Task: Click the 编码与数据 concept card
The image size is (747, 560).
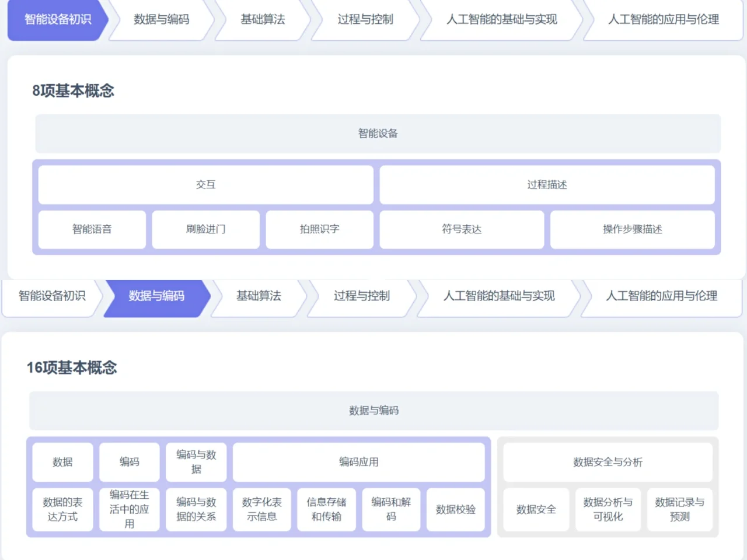Action: pos(196,462)
